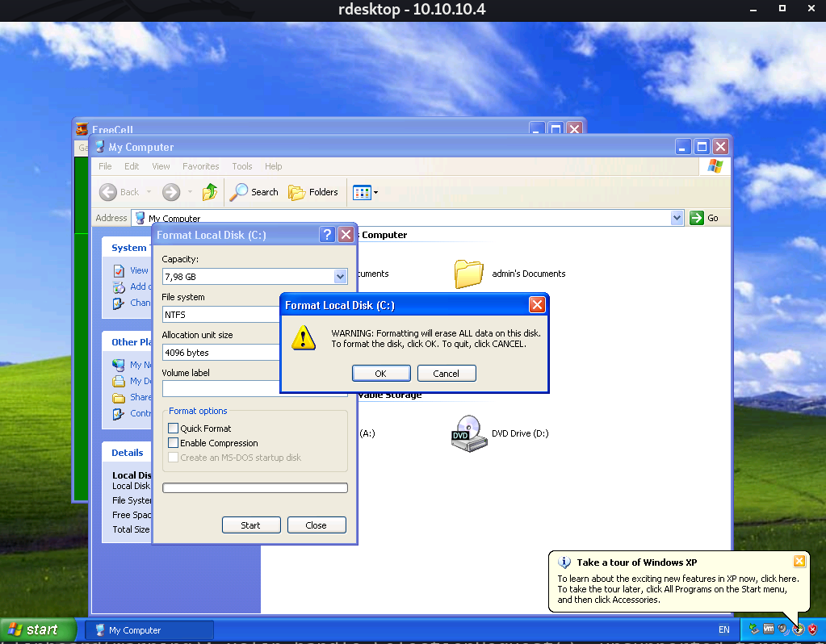Screen dimensions: 826x644
Task: Select the DVD Drive (D:) icon
Action: [x=469, y=433]
